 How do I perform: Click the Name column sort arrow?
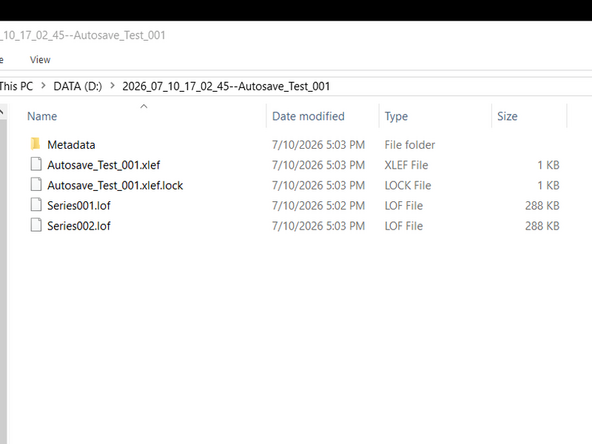click(144, 106)
